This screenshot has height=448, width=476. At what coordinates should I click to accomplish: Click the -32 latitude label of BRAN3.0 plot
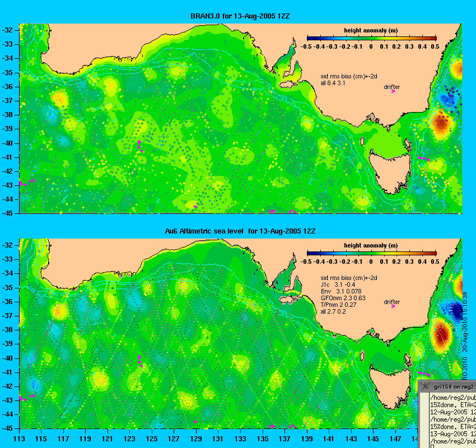pyautogui.click(x=8, y=30)
